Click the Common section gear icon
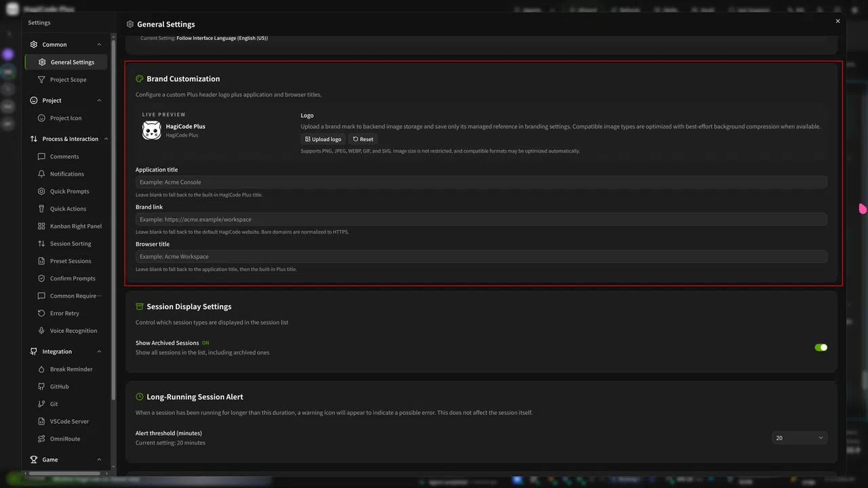 point(34,45)
